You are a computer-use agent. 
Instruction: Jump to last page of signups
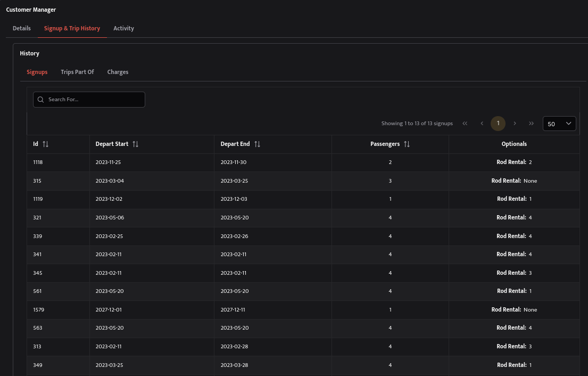pyautogui.click(x=531, y=124)
